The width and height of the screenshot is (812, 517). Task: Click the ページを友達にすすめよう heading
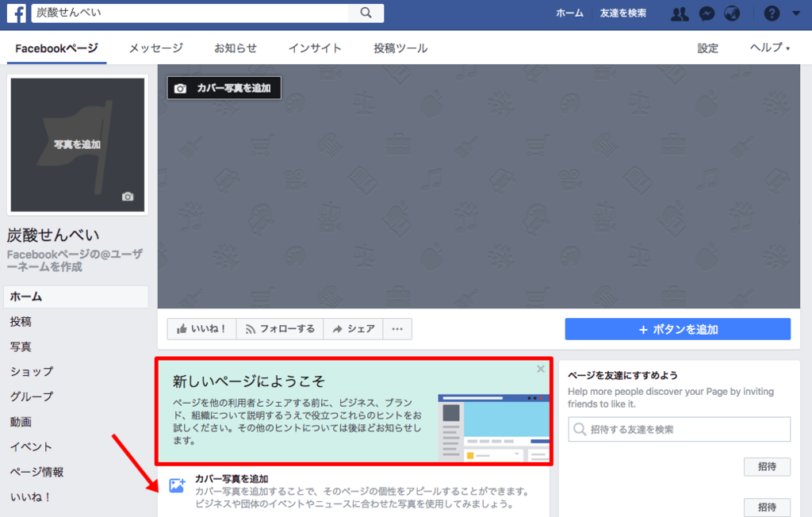[x=622, y=376]
